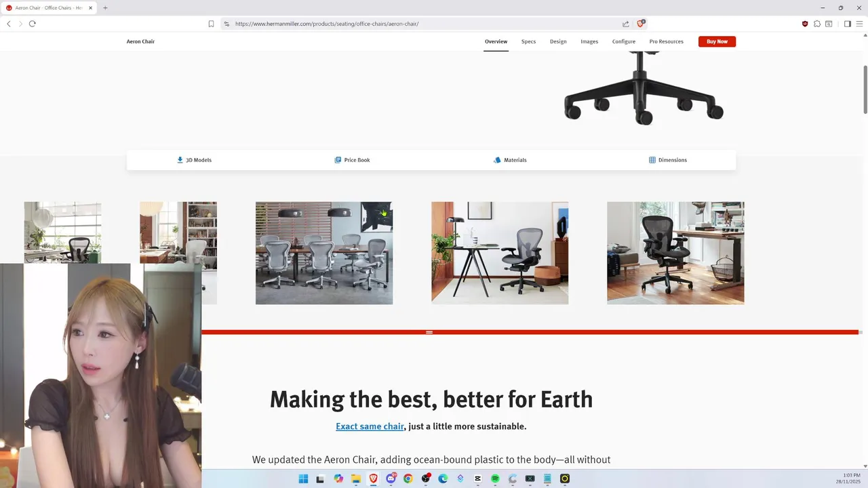The image size is (868, 488).
Task: Go to the Overview section tab
Action: tap(496, 41)
